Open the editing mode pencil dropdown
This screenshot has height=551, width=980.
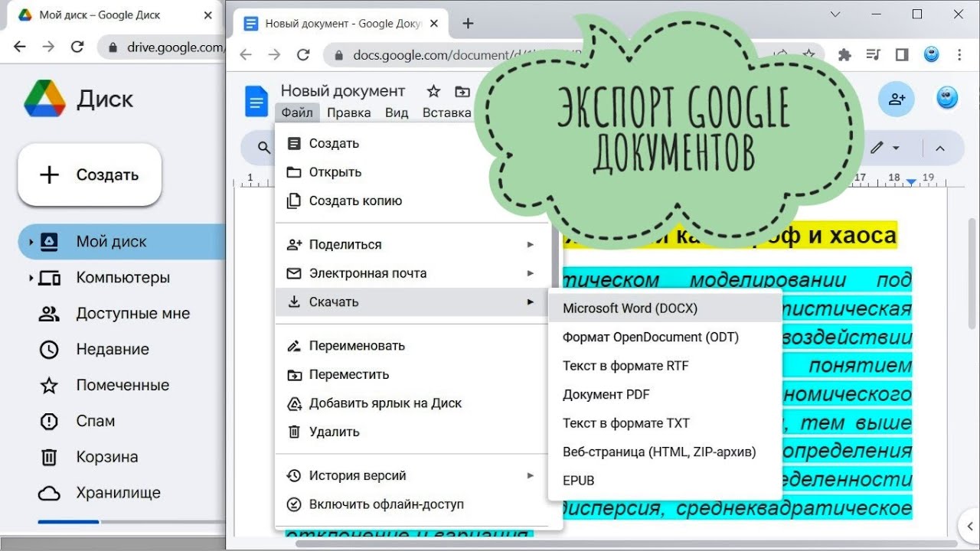tap(884, 148)
